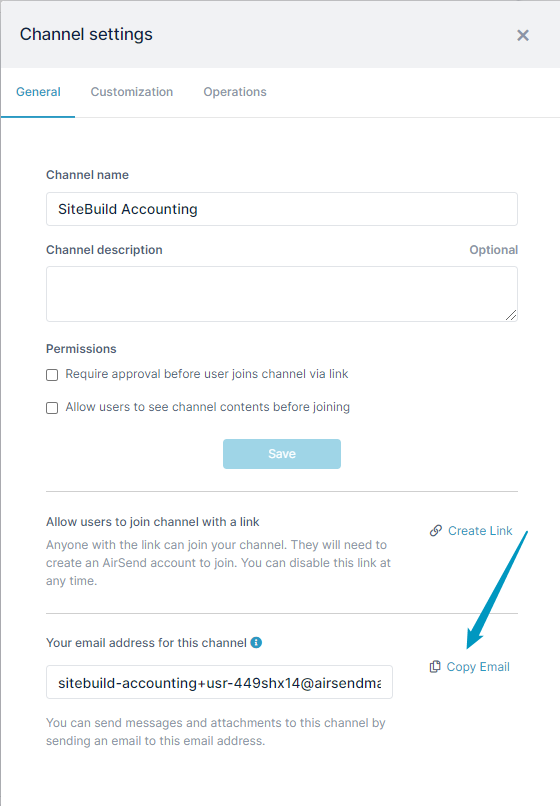Close the Channel settings dialog
The image size is (560, 806).
(x=522, y=35)
